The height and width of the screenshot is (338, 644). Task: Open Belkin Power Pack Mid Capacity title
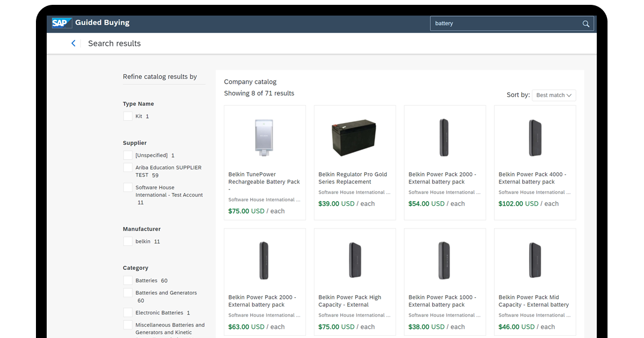click(533, 301)
